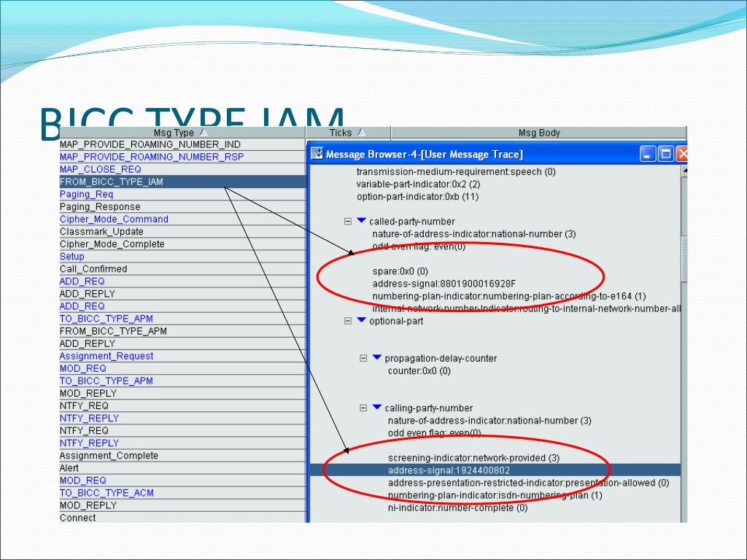
Task: Click sort arrow beside Msg Type
Action: [204, 132]
